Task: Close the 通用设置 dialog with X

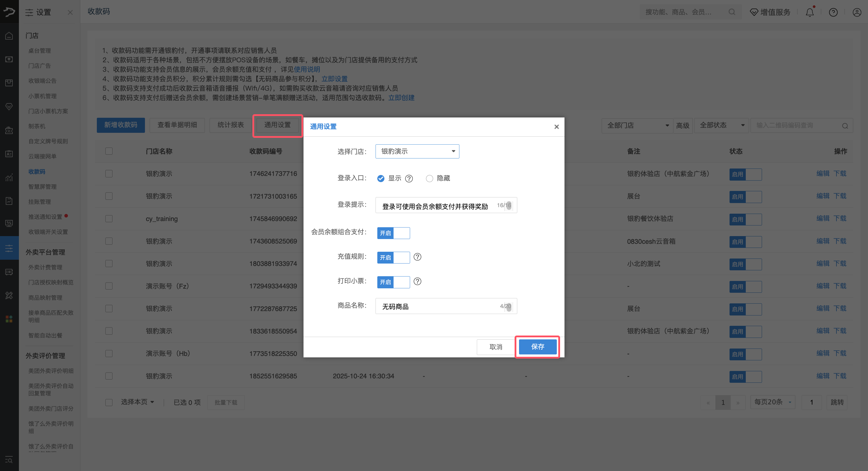Action: click(x=556, y=127)
